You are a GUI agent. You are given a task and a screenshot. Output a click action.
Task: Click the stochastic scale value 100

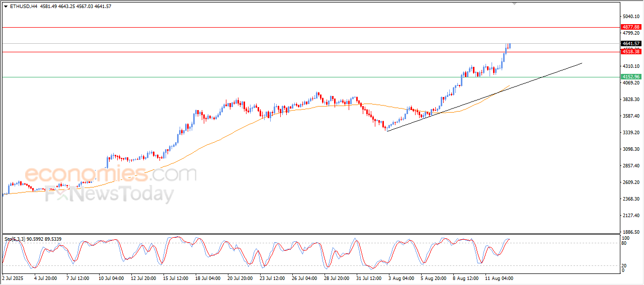click(625, 238)
